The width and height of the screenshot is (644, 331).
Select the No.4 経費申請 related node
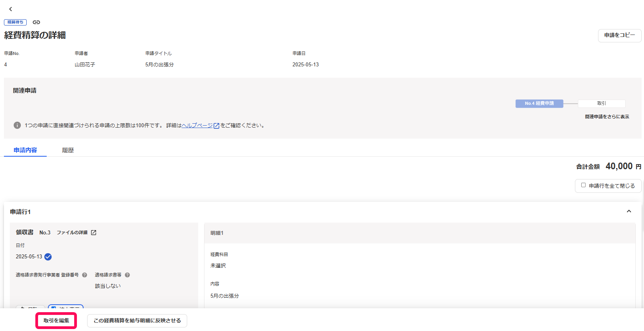[x=539, y=103]
